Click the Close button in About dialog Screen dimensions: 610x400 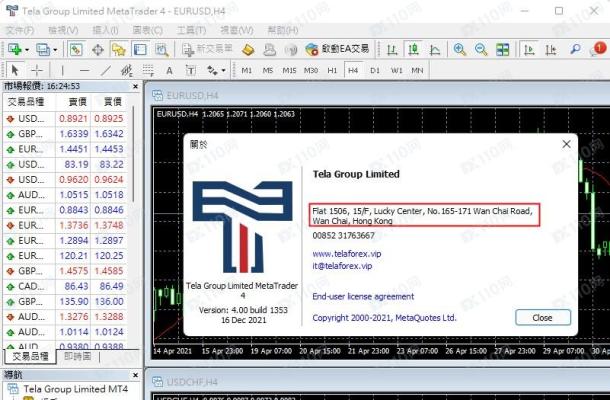click(x=543, y=318)
